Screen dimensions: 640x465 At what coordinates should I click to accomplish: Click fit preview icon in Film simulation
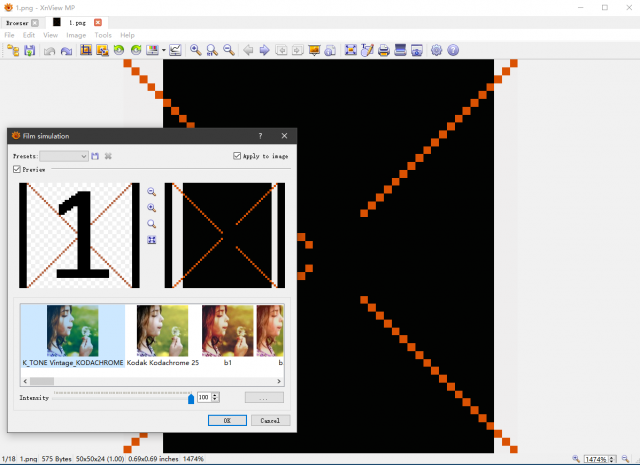[x=151, y=240]
